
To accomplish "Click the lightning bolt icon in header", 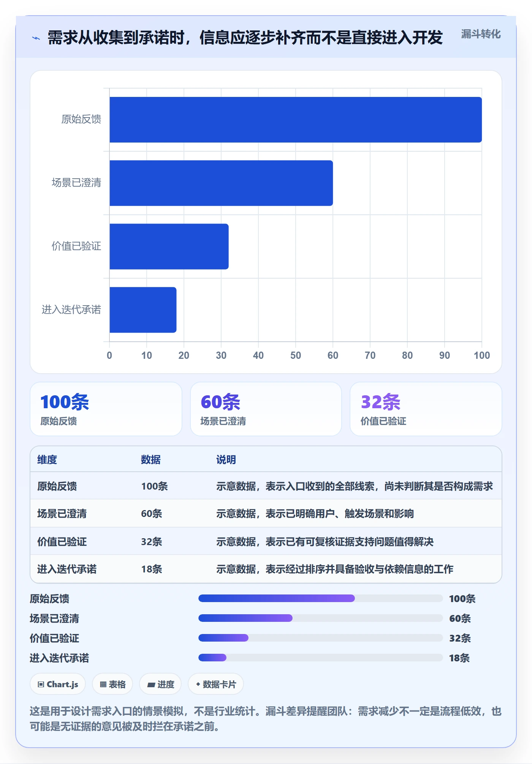I will coord(36,38).
